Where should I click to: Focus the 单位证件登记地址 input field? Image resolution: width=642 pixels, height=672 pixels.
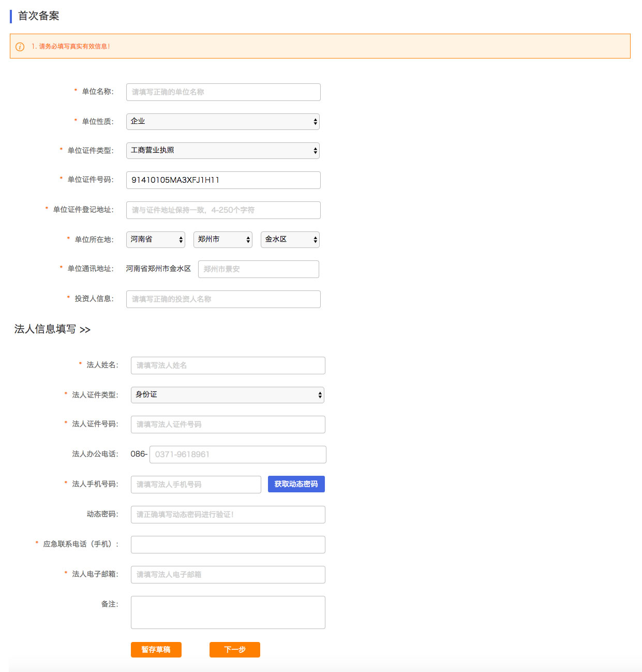[223, 210]
